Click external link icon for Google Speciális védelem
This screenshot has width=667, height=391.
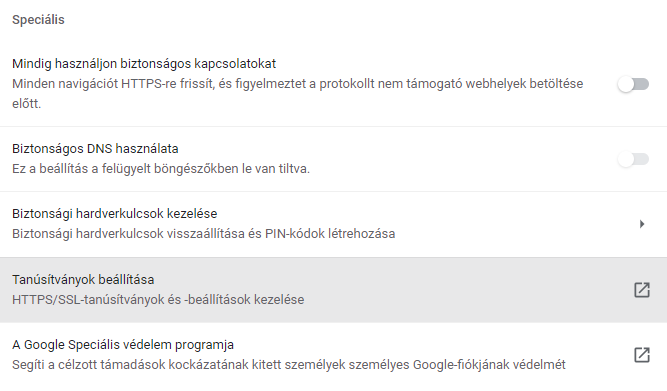pyautogui.click(x=642, y=355)
